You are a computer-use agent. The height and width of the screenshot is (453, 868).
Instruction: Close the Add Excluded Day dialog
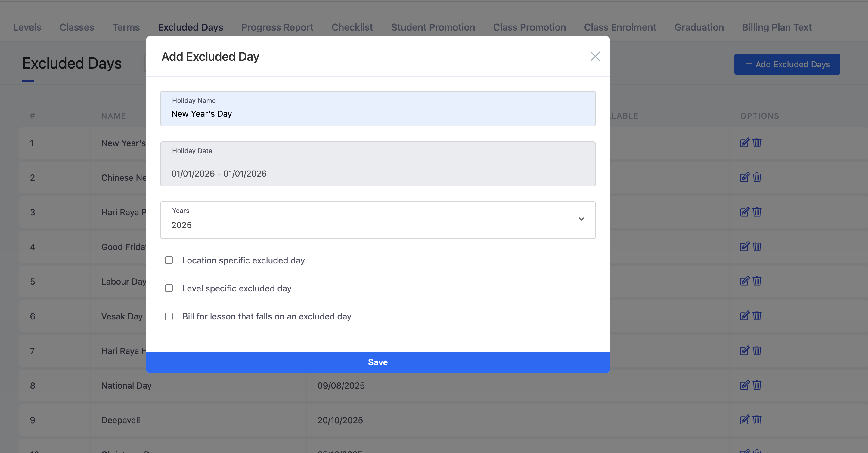(595, 57)
